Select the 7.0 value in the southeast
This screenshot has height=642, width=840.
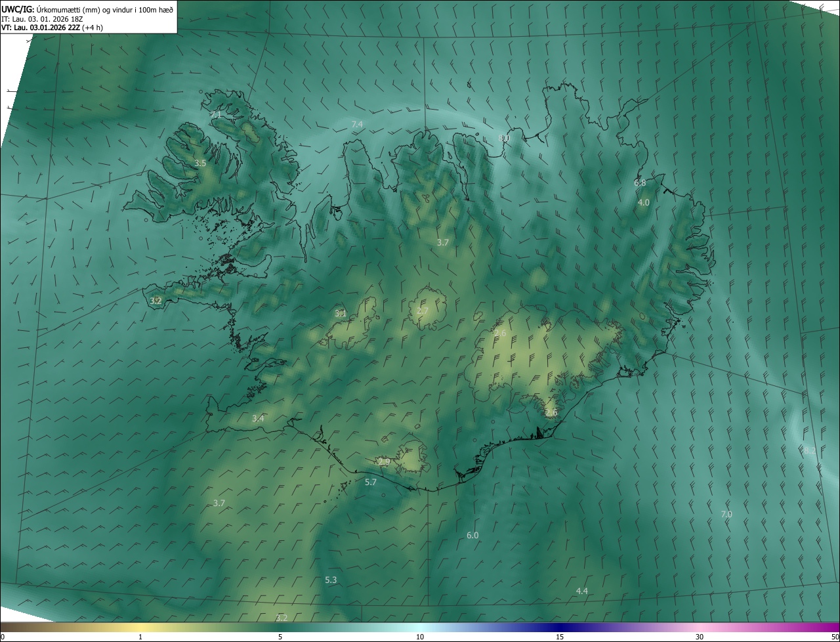point(726,515)
